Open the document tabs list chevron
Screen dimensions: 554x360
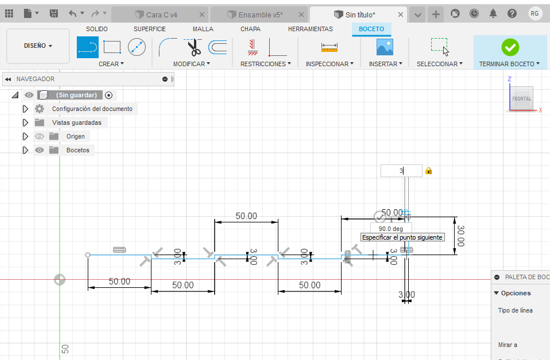pyautogui.click(x=417, y=14)
